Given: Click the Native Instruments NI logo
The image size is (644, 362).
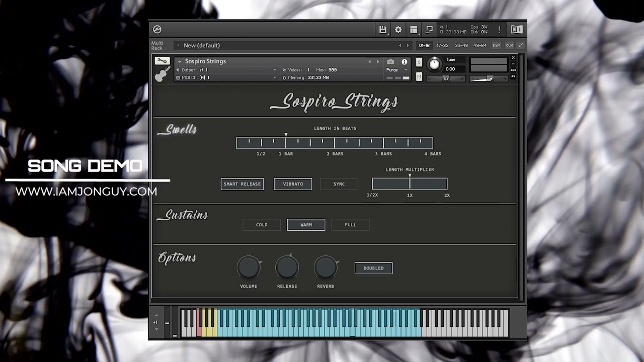Looking at the screenshot, I should (517, 30).
